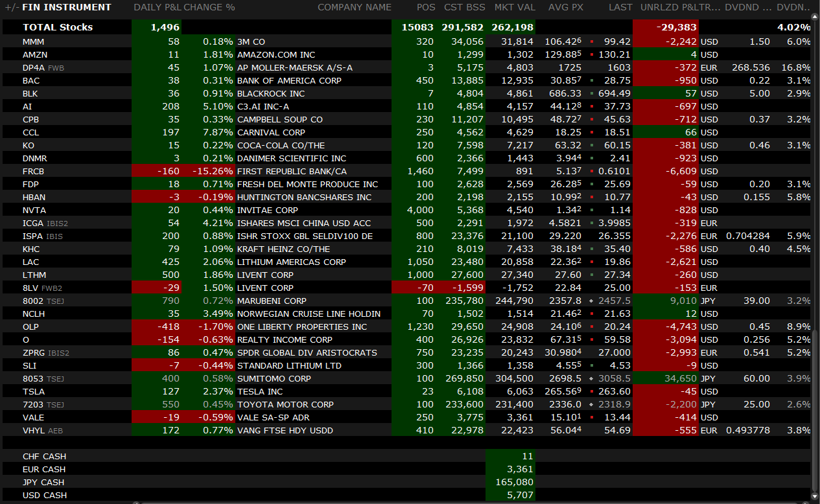Toggle the +/- expander beside FIN INSTRUMENT

[x=11, y=7]
